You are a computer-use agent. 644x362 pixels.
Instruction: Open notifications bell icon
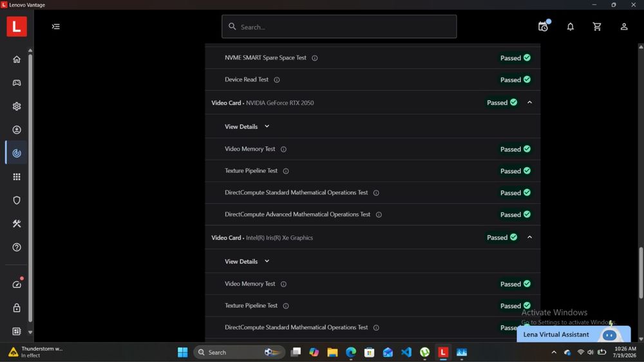tap(571, 26)
